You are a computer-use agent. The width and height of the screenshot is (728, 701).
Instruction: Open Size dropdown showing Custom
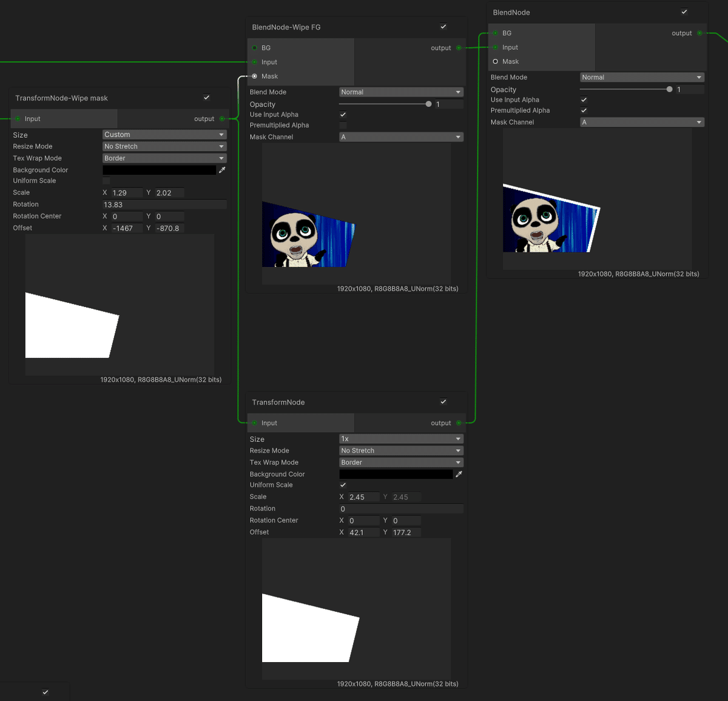[x=164, y=135]
